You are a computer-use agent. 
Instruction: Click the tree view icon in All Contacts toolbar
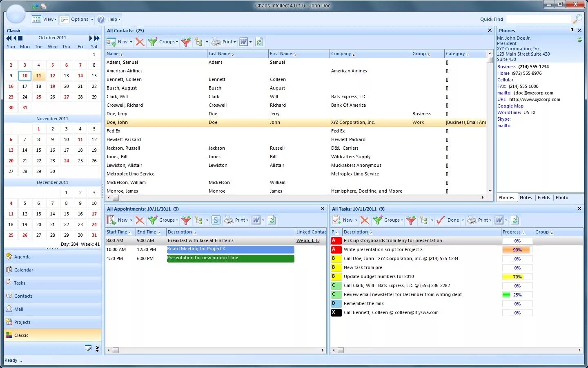[x=199, y=42]
